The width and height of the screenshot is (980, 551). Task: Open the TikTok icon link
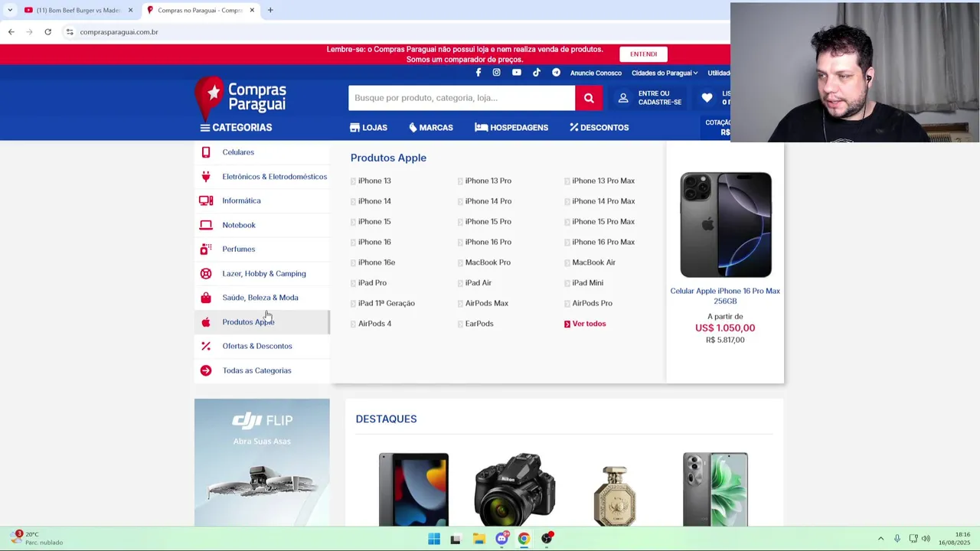(537, 73)
